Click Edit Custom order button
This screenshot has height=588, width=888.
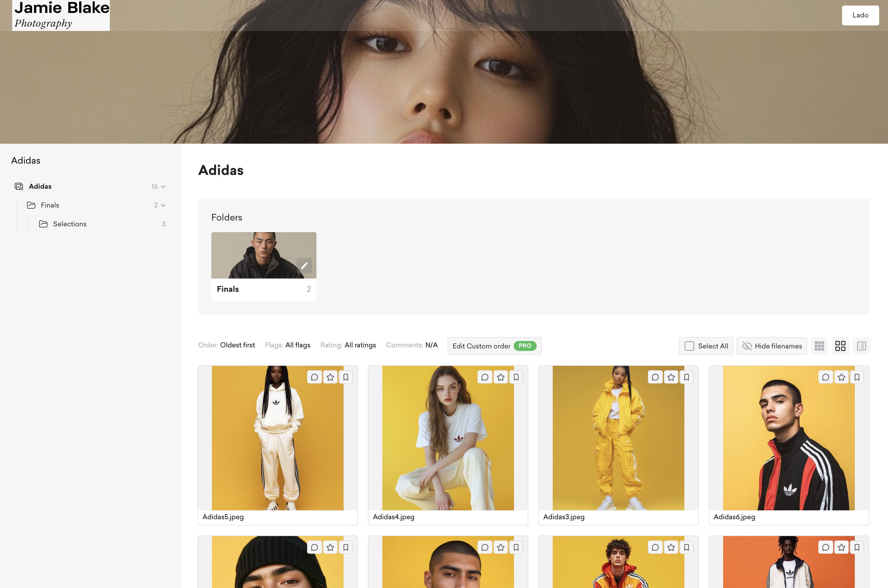(482, 346)
